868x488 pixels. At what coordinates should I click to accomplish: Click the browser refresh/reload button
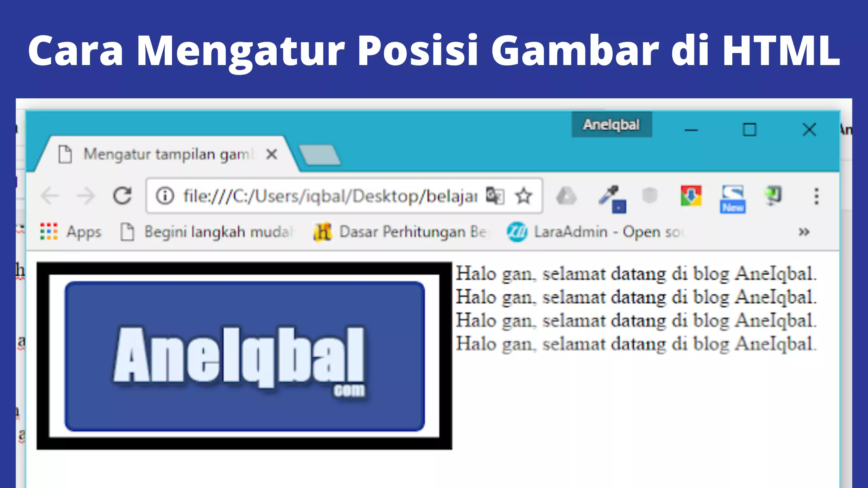coord(123,196)
